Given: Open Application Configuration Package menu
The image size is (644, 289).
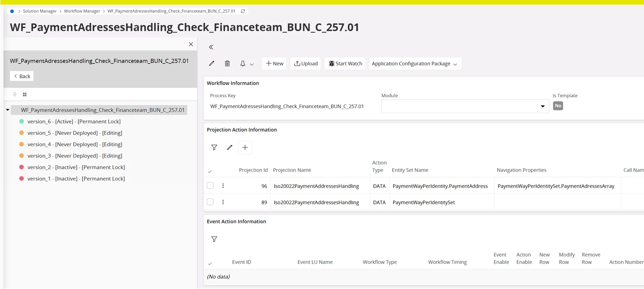Looking at the screenshot, I should [415, 63].
